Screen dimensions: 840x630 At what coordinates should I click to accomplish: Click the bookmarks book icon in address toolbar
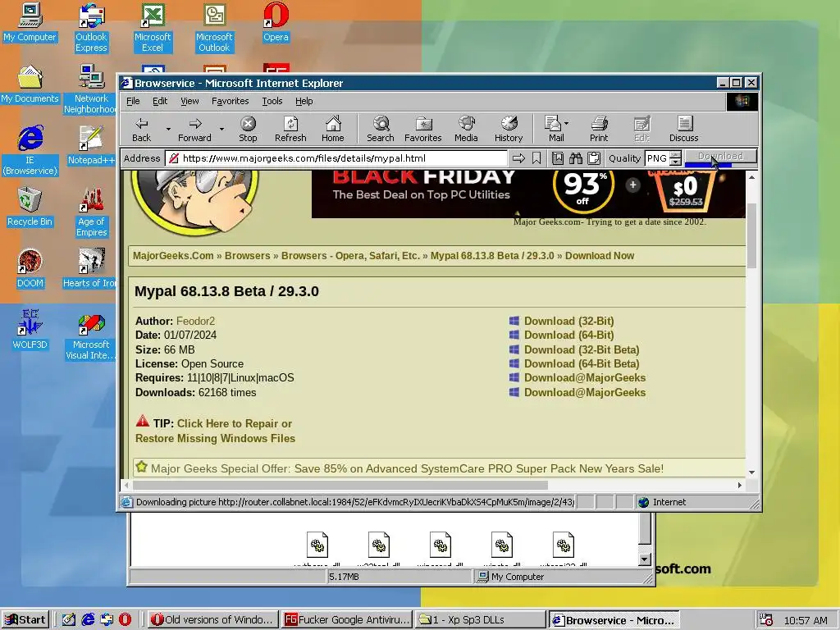[x=558, y=158]
